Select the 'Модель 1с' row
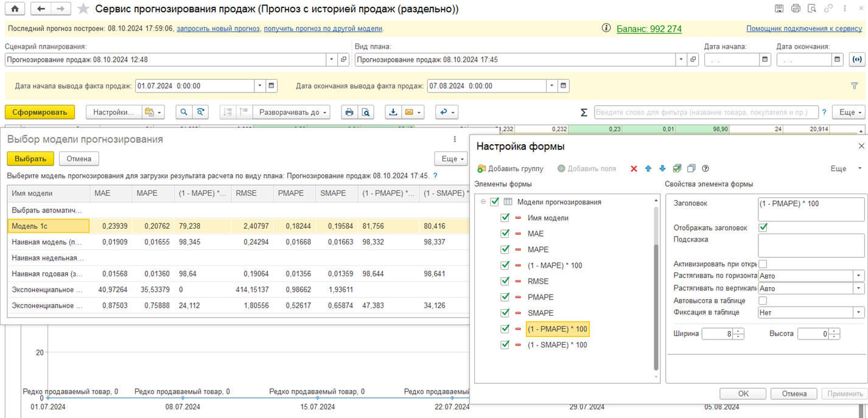The height and width of the screenshot is (418, 868). coord(49,226)
